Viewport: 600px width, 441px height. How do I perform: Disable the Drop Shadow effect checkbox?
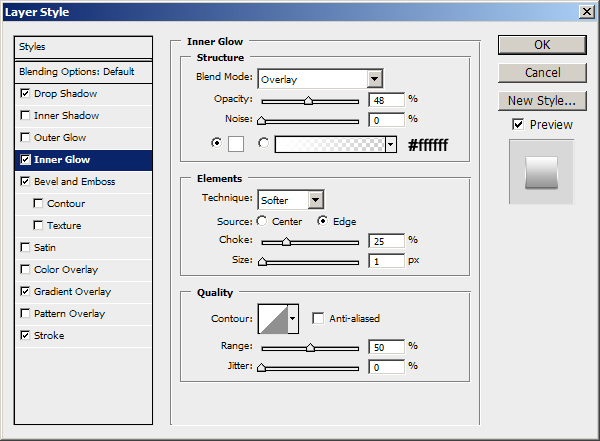pos(25,93)
